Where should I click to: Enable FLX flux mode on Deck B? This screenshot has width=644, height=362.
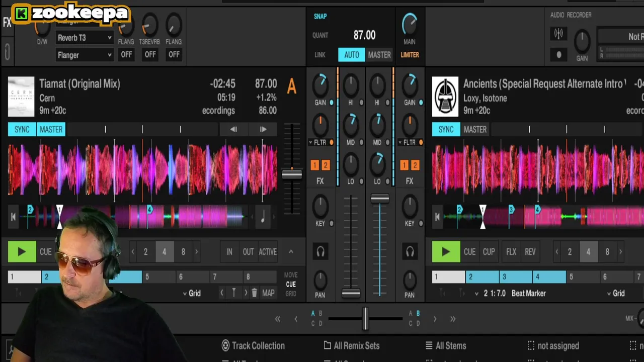coord(511,252)
